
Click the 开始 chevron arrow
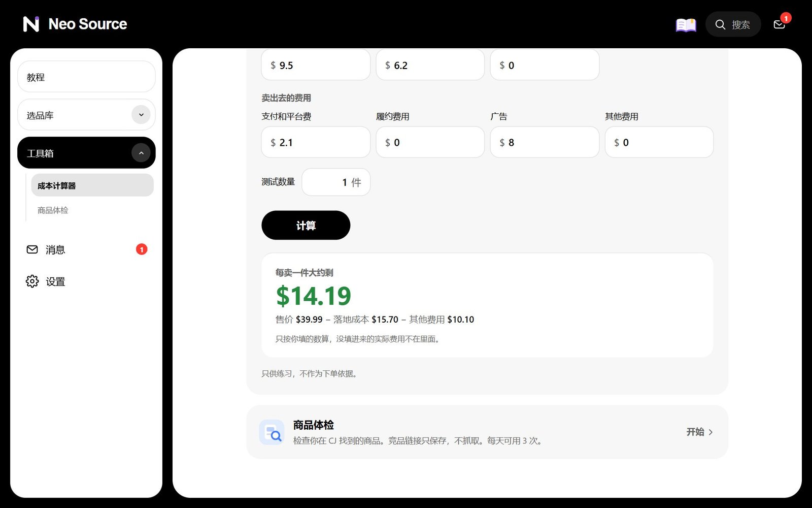[x=710, y=432]
